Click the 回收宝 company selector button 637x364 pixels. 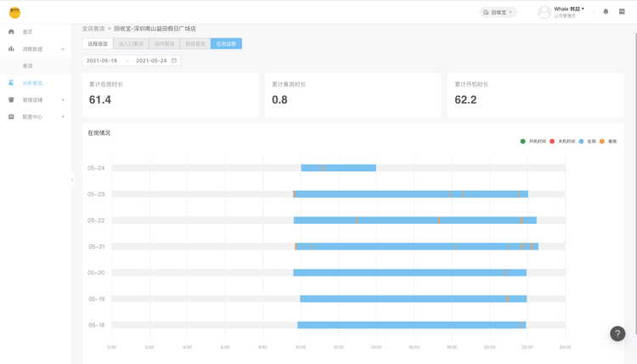498,12
